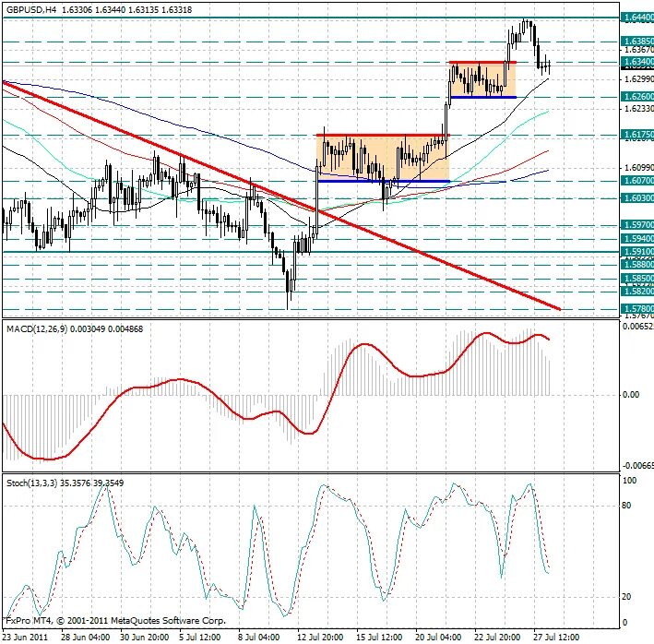Click the 12 Jul 20:00 time label
The image size is (654, 644).
(x=320, y=638)
